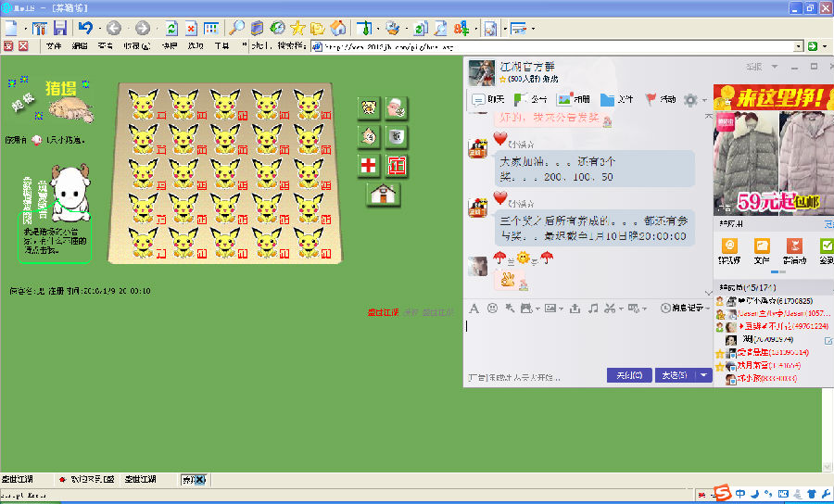Switch to the 活动 activity tab
The image size is (834, 504).
pyautogui.click(x=660, y=99)
